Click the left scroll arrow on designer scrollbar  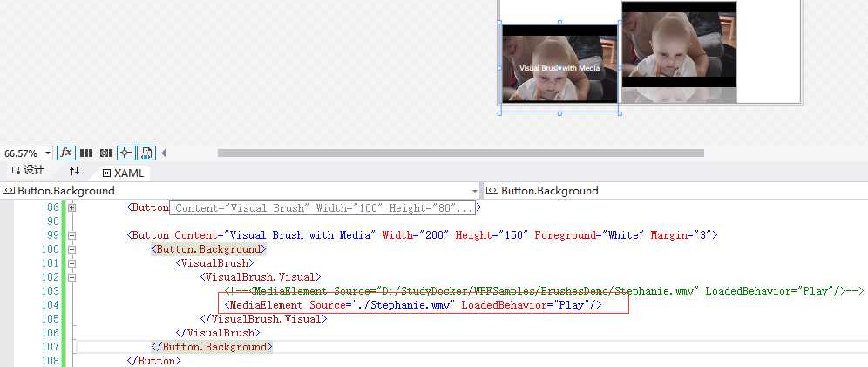click(163, 153)
